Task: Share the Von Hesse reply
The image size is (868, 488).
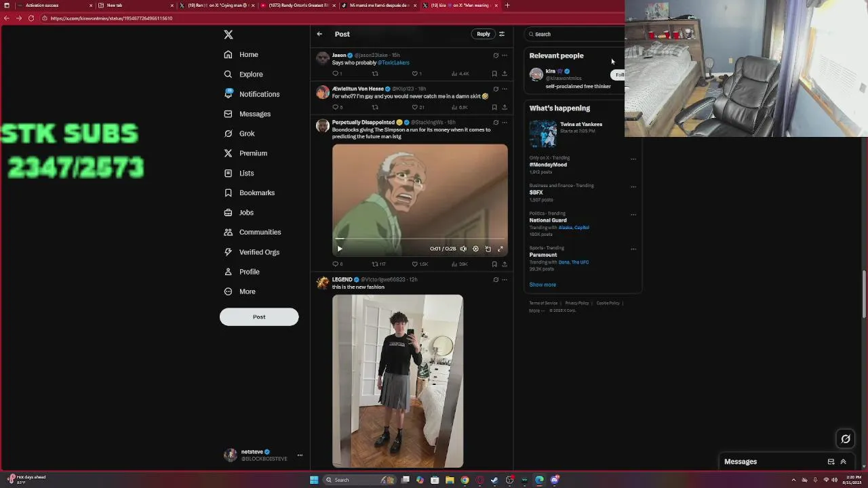Action: (x=504, y=107)
